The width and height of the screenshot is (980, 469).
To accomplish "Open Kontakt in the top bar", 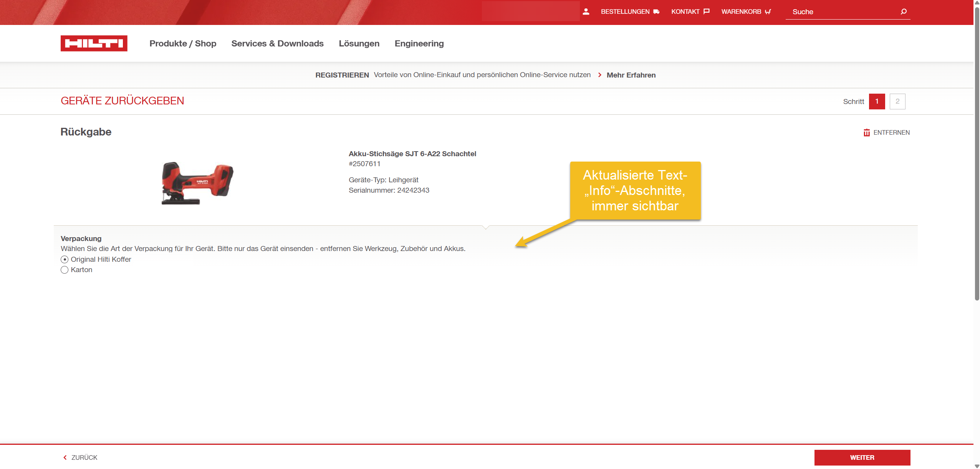I will tap(690, 12).
